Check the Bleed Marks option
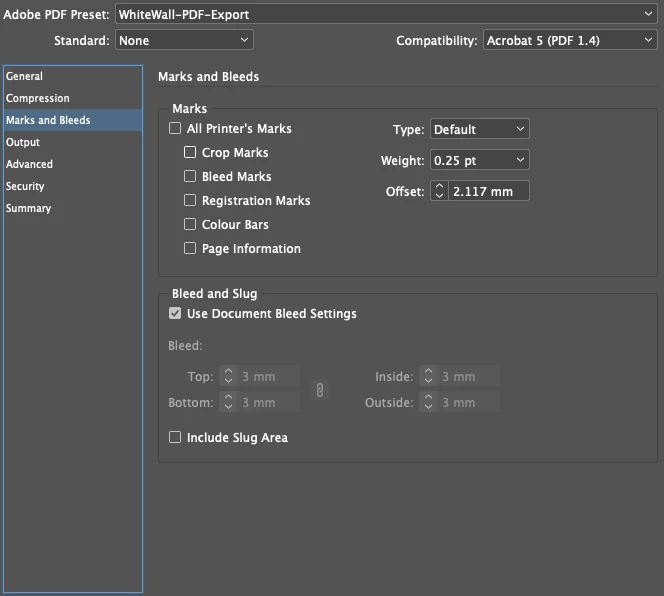 click(x=190, y=176)
